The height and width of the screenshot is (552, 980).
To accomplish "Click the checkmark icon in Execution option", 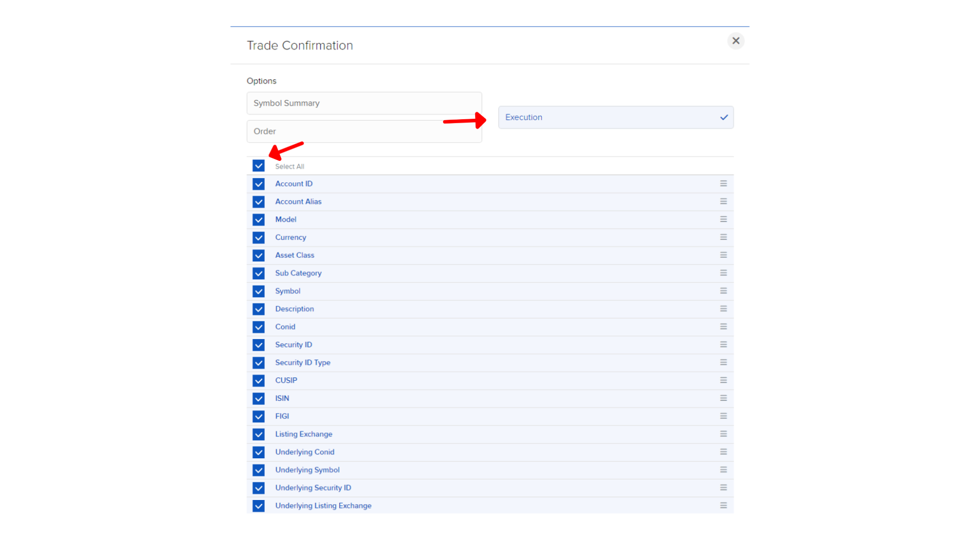I will (724, 117).
